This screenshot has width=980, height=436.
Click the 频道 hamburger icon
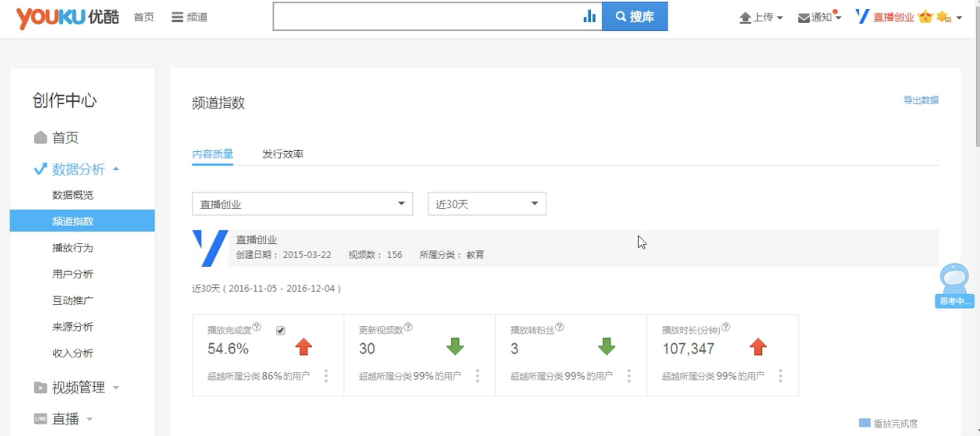coord(177,17)
